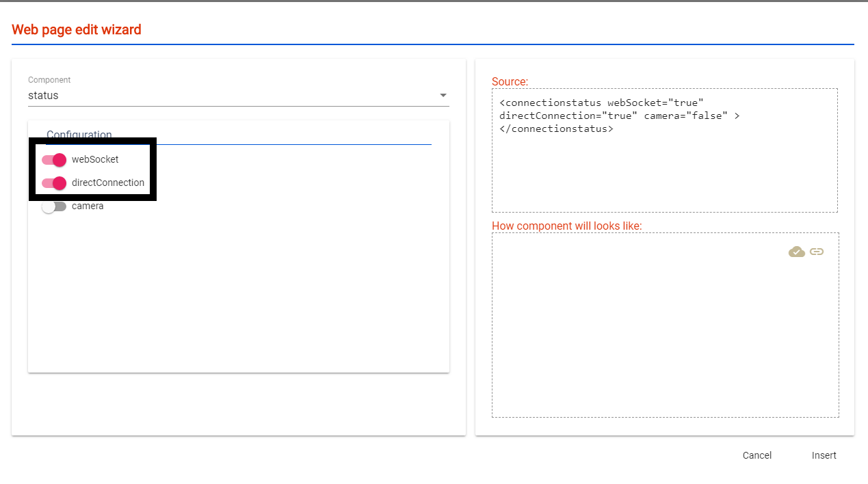868x484 pixels.
Task: Expand the Component dropdown arrow
Action: point(443,96)
